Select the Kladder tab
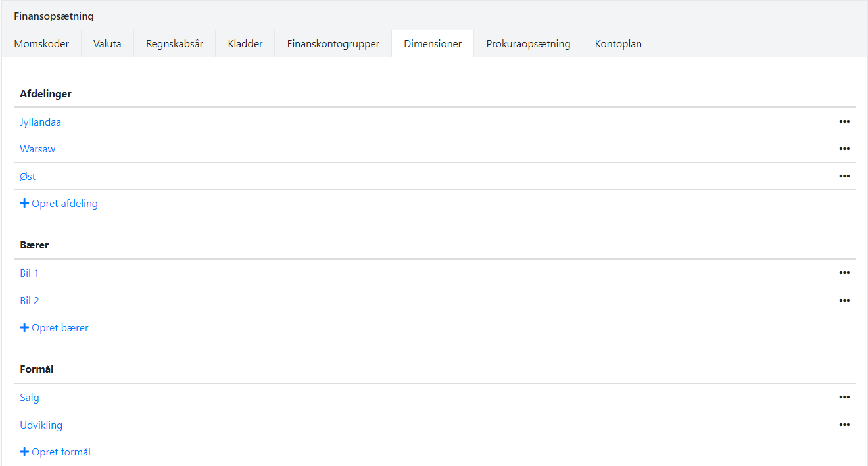Screen dimensions: 868x466 point(245,44)
